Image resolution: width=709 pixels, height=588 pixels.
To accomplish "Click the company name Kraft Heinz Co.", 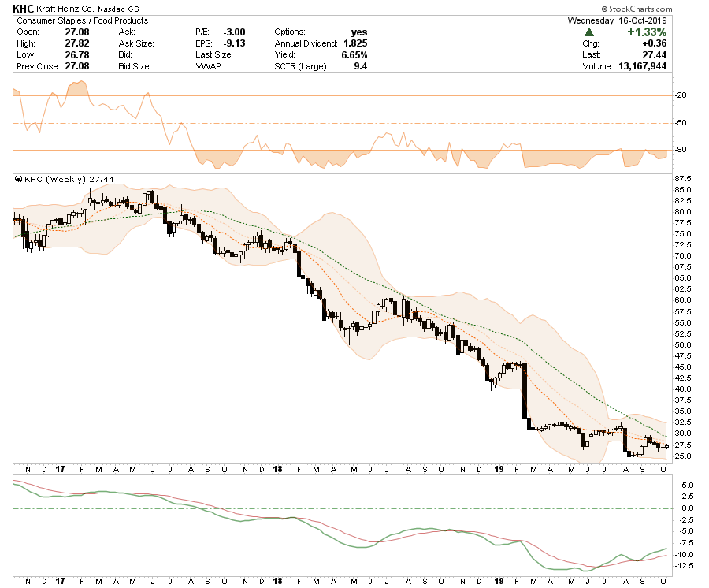I will pyautogui.click(x=65, y=9).
